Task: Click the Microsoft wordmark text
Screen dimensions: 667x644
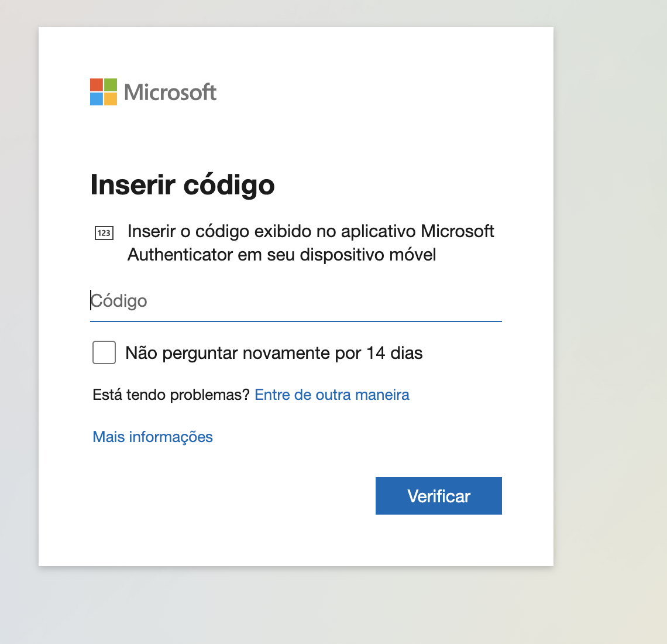Action: (x=170, y=93)
